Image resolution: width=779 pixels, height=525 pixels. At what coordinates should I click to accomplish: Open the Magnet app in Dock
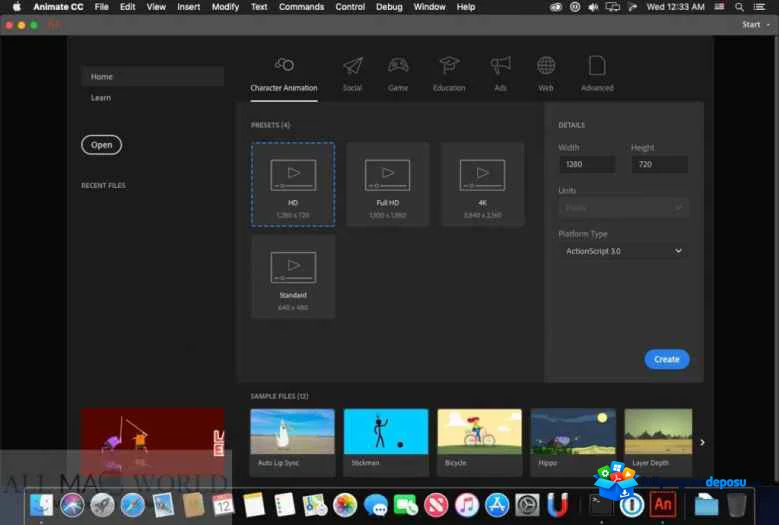[x=557, y=505]
